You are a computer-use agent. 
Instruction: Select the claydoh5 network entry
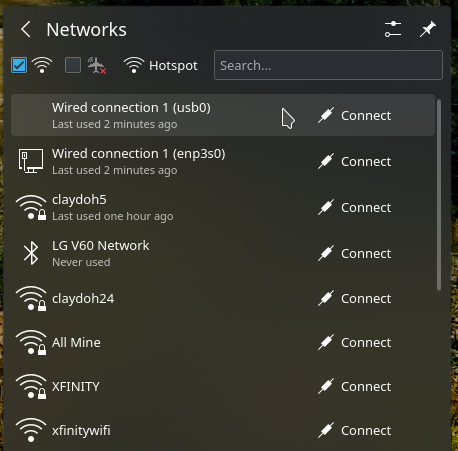click(x=223, y=207)
